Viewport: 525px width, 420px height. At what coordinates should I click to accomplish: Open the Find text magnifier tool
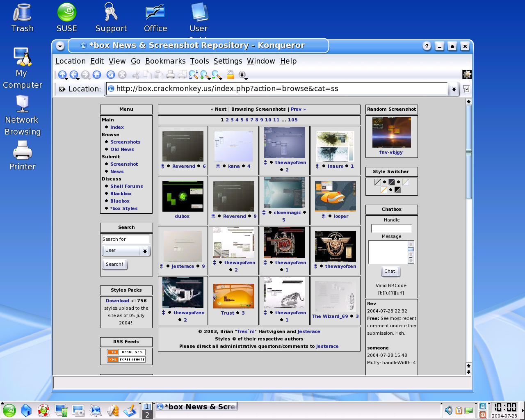194,75
